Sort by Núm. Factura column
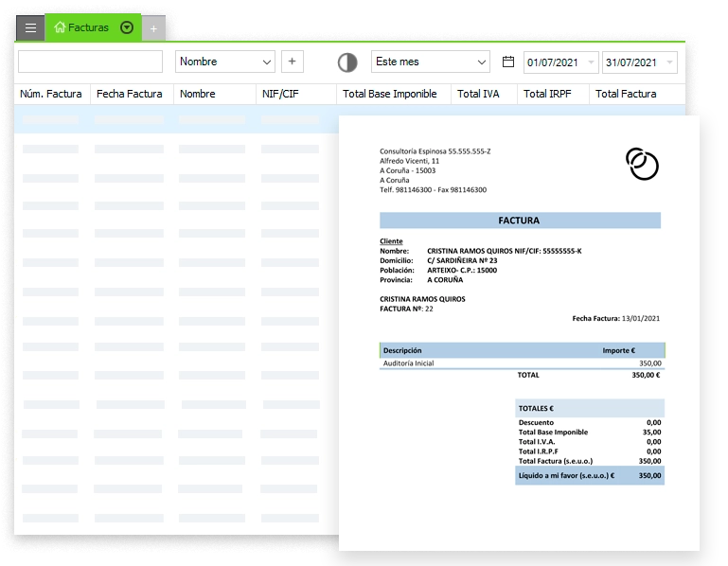The width and height of the screenshot is (728, 566). pyautogui.click(x=51, y=94)
